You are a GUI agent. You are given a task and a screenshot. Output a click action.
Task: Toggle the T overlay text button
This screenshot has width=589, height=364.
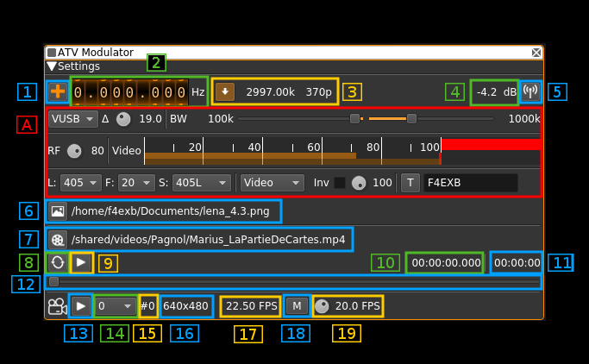click(410, 183)
